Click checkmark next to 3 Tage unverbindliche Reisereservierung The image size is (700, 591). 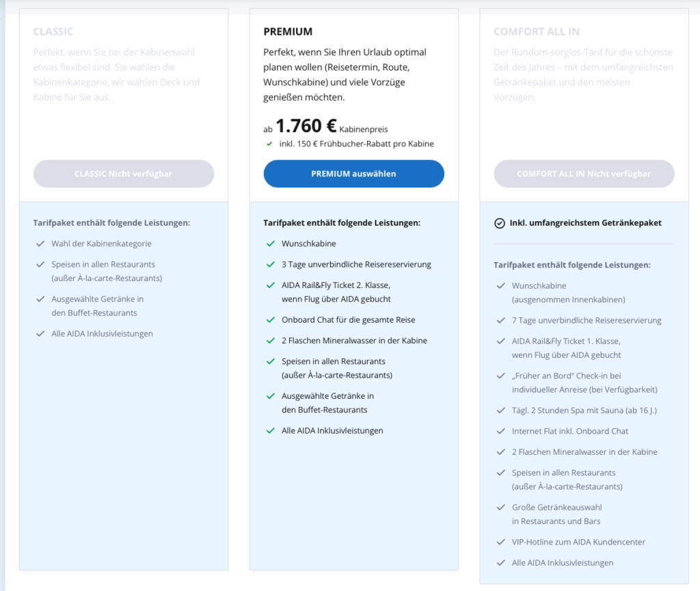click(x=271, y=264)
